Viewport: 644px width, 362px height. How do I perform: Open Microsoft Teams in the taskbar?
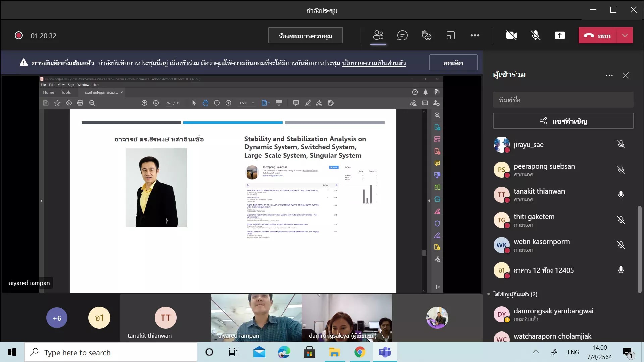point(385,352)
